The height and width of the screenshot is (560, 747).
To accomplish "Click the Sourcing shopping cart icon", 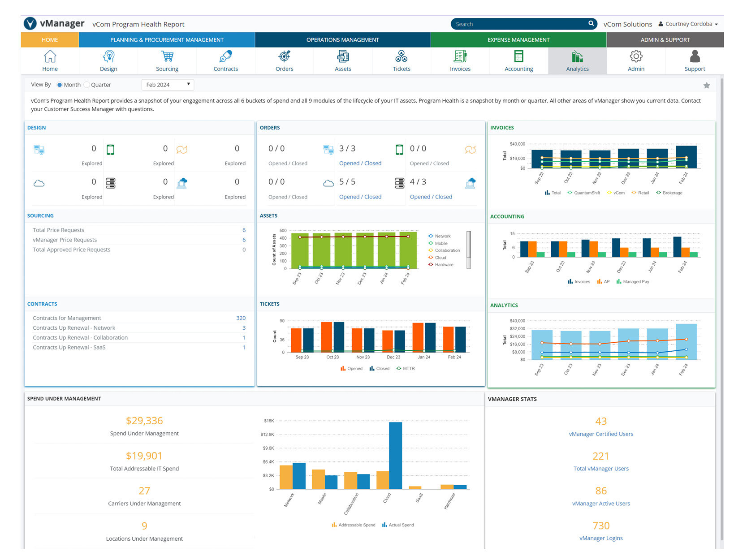I will click(x=167, y=57).
